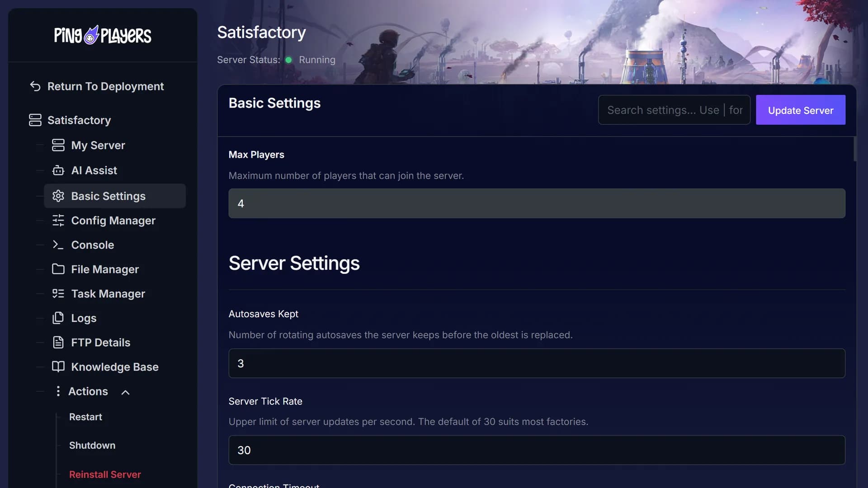Click the Console prompt icon
This screenshot has width=868, height=488.
(58, 244)
